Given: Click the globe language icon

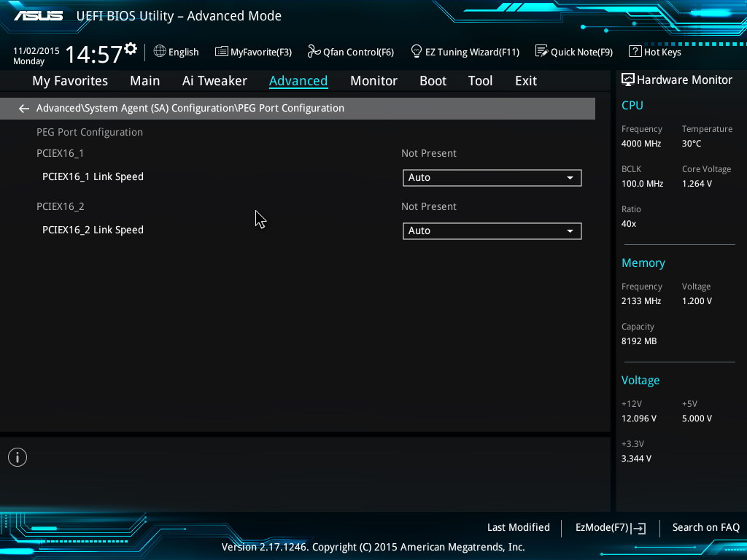Looking at the screenshot, I should tap(160, 51).
